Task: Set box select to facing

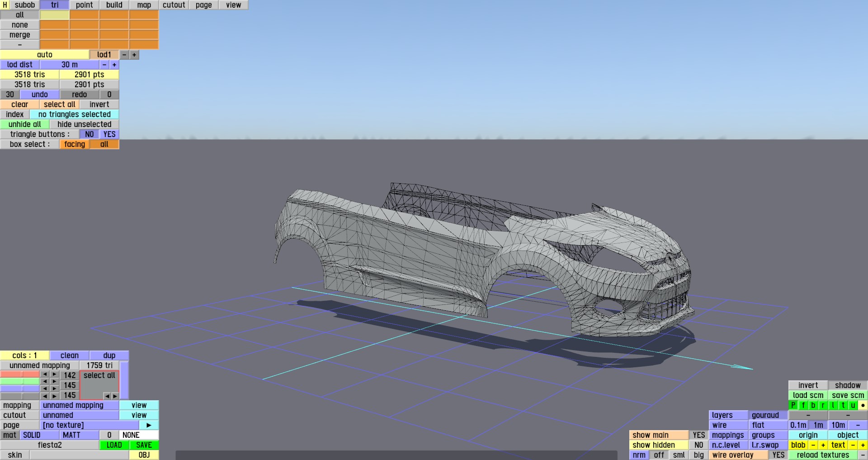Action: (75, 144)
